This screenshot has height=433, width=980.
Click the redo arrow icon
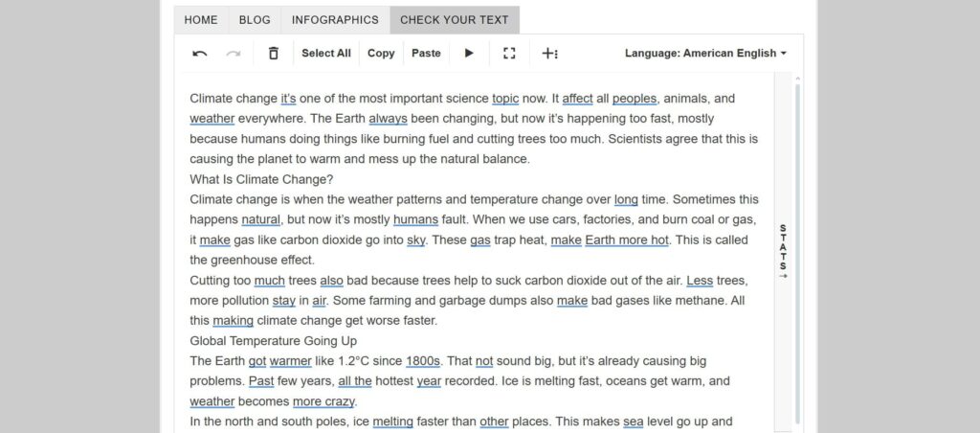coord(234,54)
